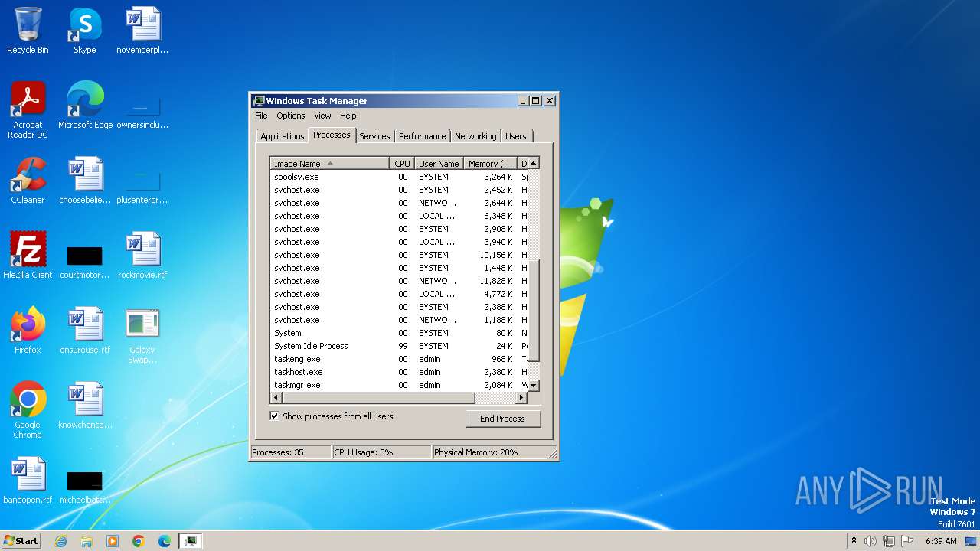Click the volume speaker tray icon
Viewport: 980px width, 551px height.
pos(870,541)
